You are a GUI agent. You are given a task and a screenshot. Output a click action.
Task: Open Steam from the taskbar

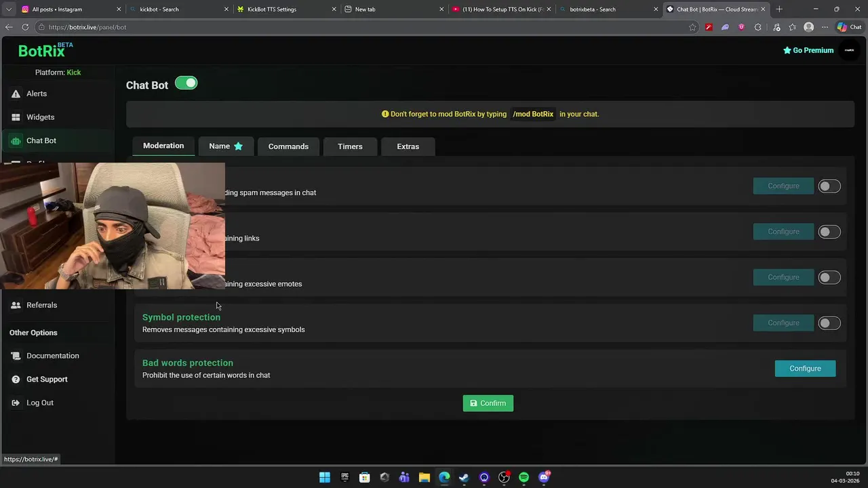coord(464,477)
